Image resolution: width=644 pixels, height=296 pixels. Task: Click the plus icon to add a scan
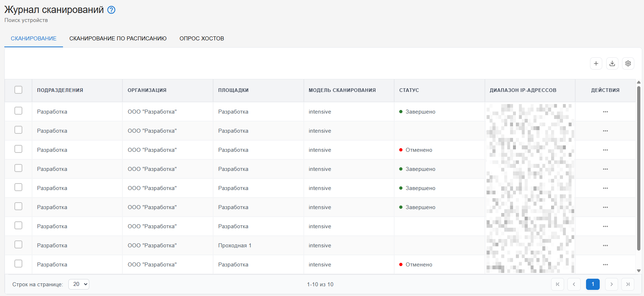coord(596,63)
